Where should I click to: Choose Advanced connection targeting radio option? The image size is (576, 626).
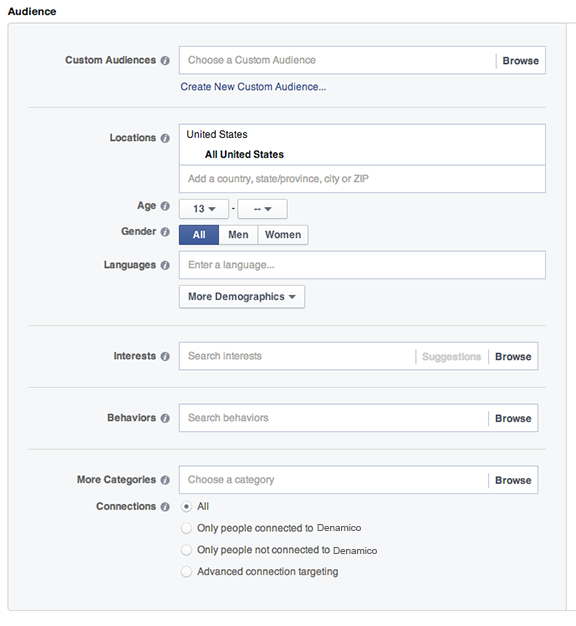[186, 572]
